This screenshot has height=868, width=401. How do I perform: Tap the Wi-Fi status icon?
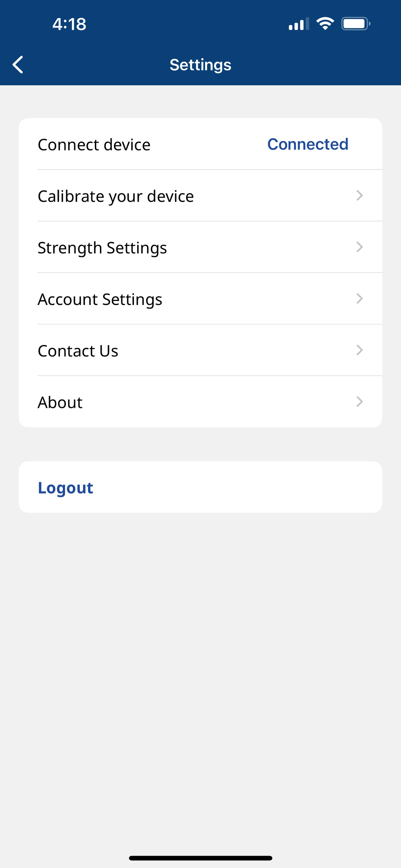click(325, 24)
